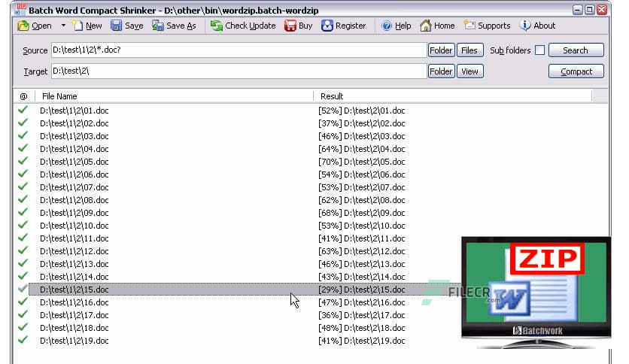Click green checkmark of 01.doc row
Image resolution: width=629 pixels, height=364 pixels.
tap(23, 110)
